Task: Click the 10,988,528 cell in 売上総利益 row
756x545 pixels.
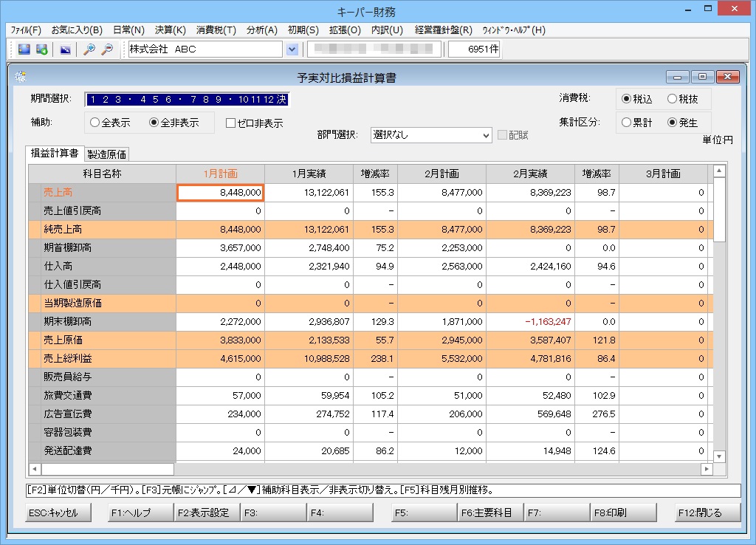Action: [x=309, y=359]
